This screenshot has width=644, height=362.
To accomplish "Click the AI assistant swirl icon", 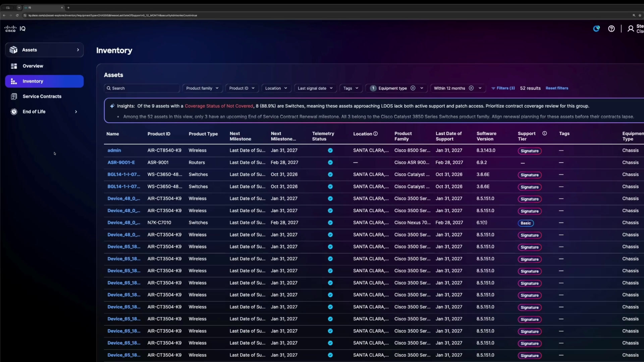I will (x=596, y=29).
